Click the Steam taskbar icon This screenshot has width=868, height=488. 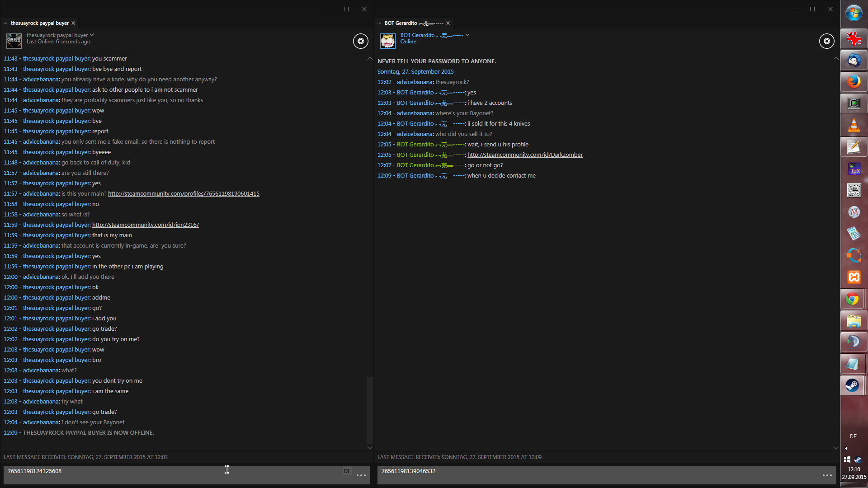[854, 385]
